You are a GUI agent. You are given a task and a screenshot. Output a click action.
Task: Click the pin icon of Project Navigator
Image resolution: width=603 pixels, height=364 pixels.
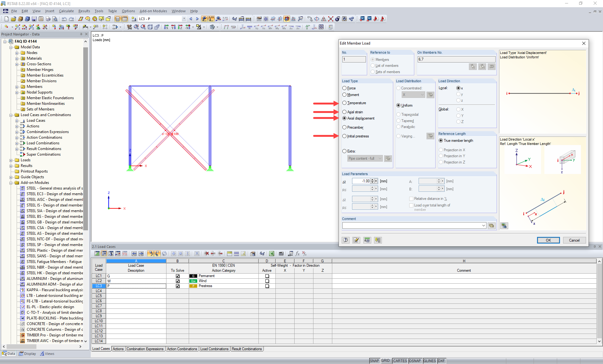click(x=81, y=34)
